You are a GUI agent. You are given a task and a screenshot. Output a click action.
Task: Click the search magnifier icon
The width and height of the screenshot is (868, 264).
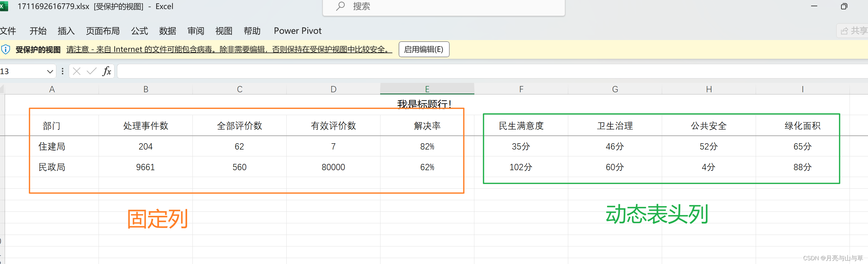tap(340, 6)
